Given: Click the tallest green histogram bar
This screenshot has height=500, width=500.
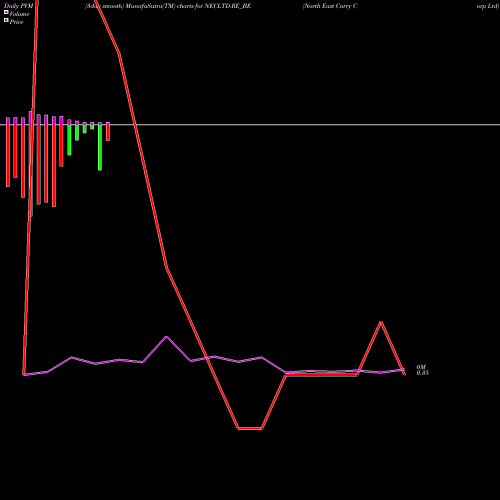Looking at the screenshot, I should (x=100, y=147).
